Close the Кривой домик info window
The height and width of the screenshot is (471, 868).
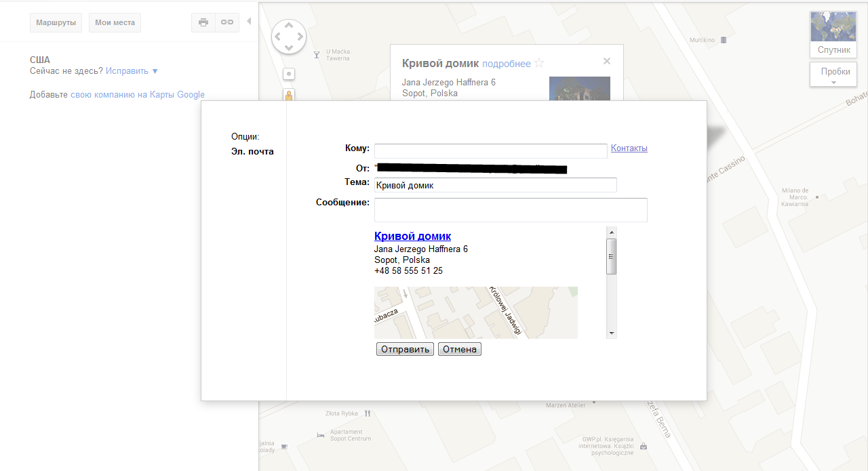tap(607, 61)
